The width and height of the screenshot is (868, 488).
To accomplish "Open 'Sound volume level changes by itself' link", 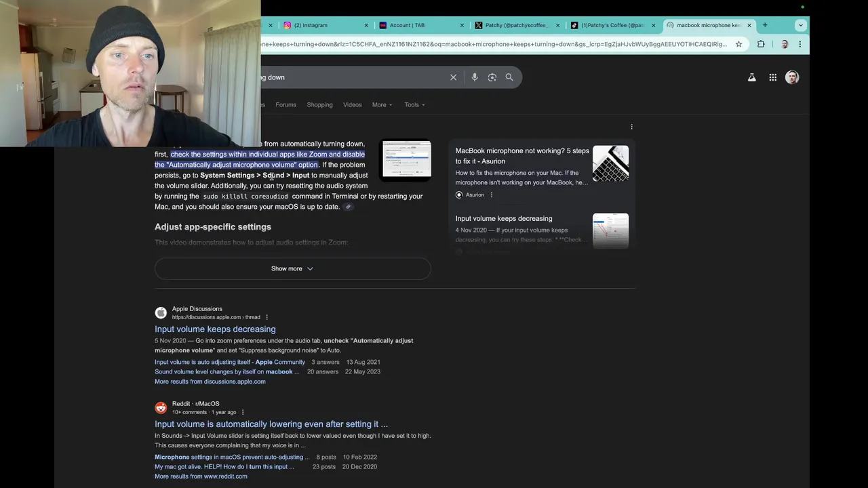I will [x=226, y=371].
